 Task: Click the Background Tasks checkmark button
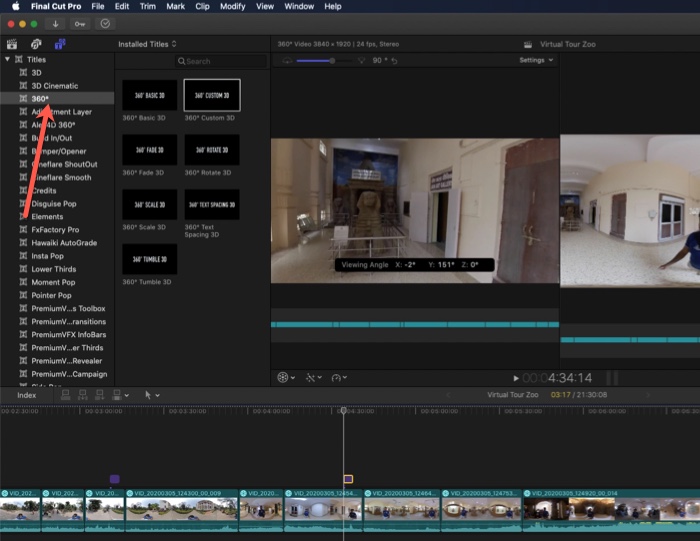[x=105, y=24]
